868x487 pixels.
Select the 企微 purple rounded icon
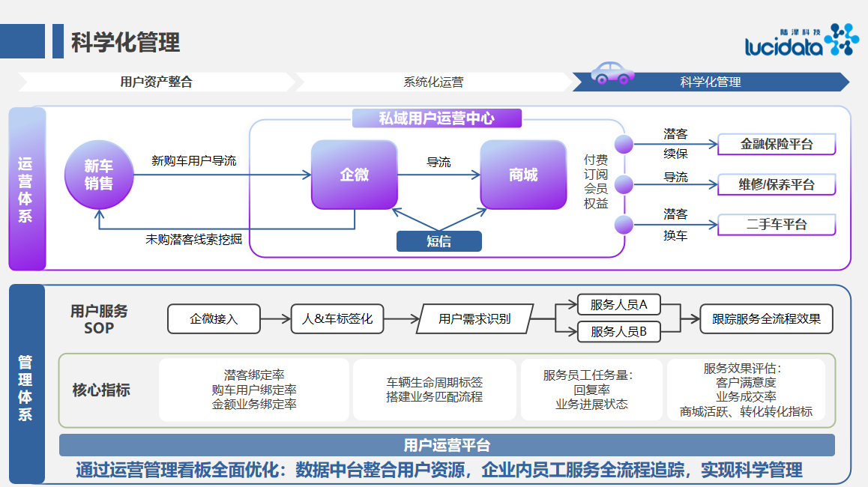(x=354, y=175)
